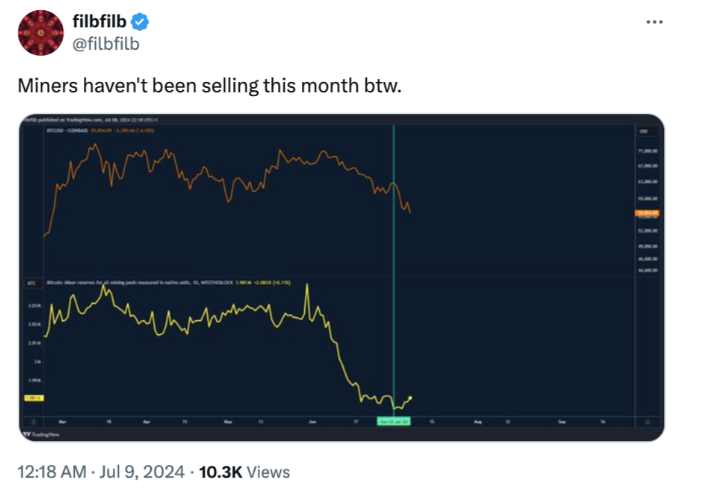Click the BTC unit label on the lower pane
Screen dimensions: 701x497
tap(30, 285)
